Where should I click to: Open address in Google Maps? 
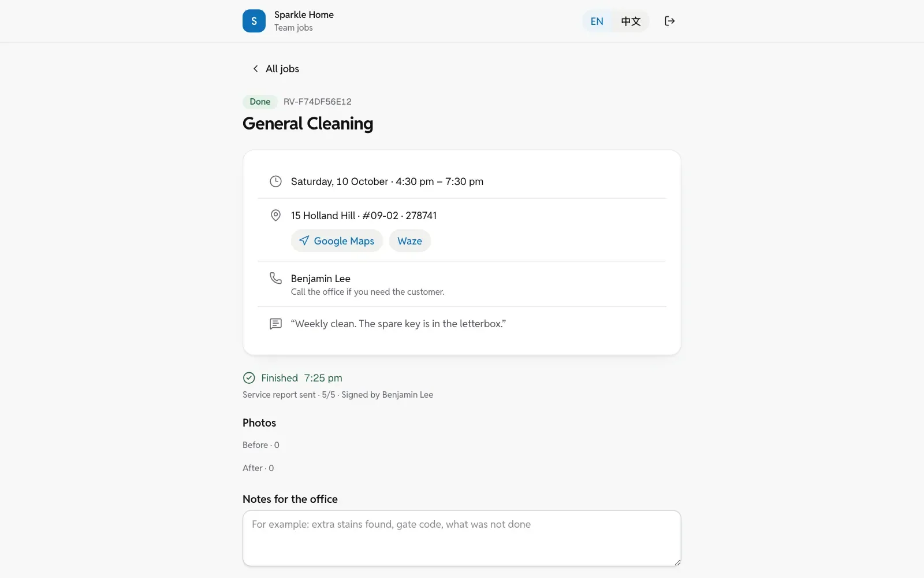pyautogui.click(x=337, y=241)
